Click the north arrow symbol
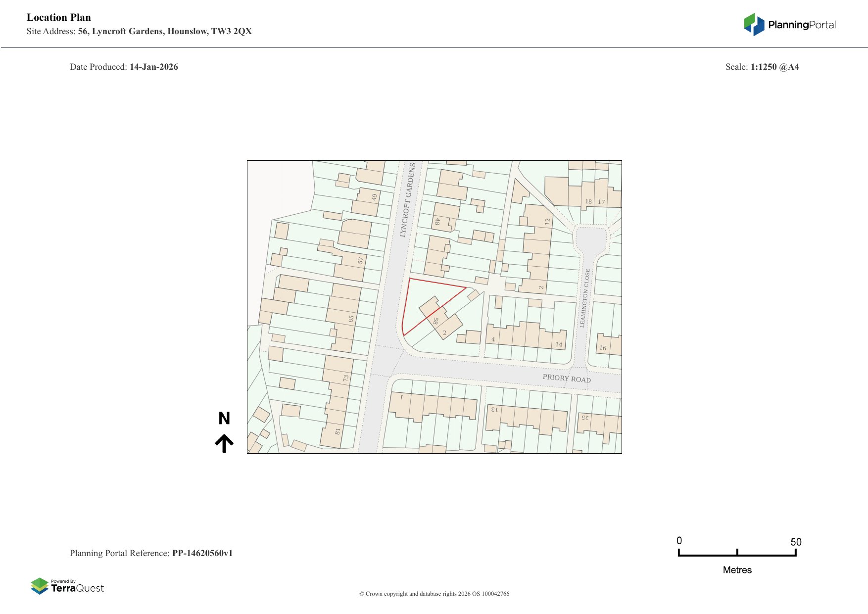868x614 pixels. (x=224, y=443)
